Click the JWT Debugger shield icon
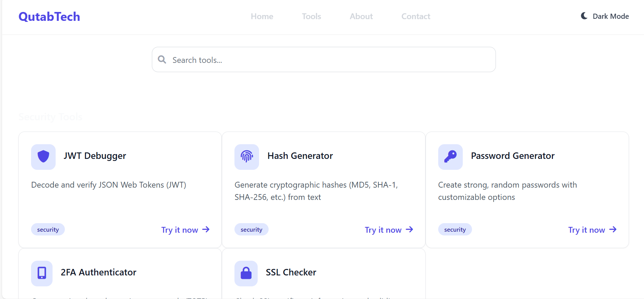Image resolution: width=644 pixels, height=299 pixels. click(43, 157)
